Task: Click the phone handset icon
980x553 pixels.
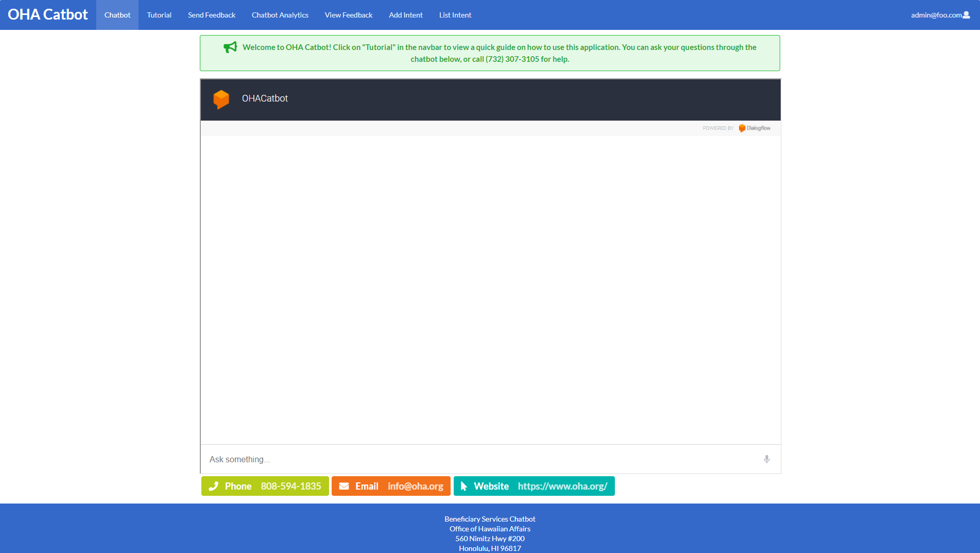Action: pos(214,486)
